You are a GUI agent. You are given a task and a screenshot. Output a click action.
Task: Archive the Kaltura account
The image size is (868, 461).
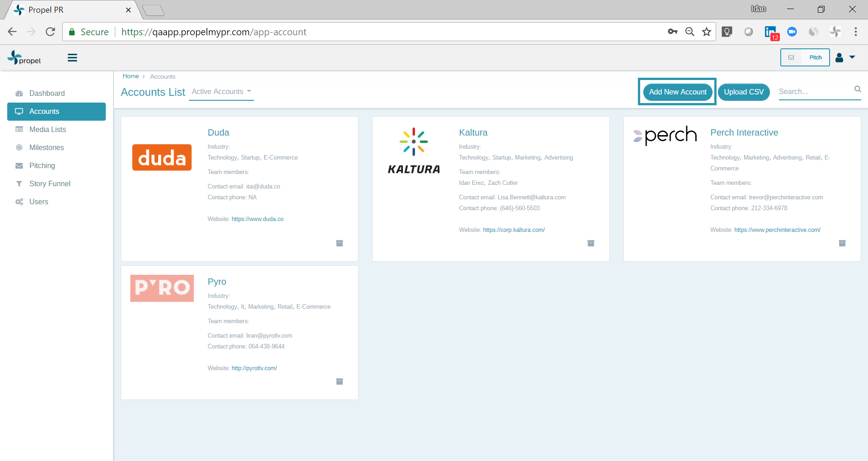click(x=591, y=243)
